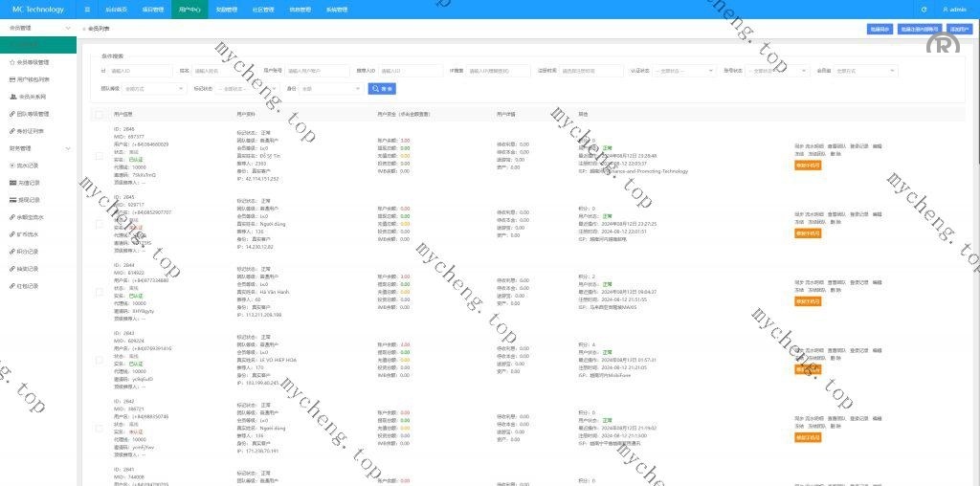Image resolution: width=980 pixels, height=486 pixels.
Task: Click the refresh icon beside admin
Action: 924,10
